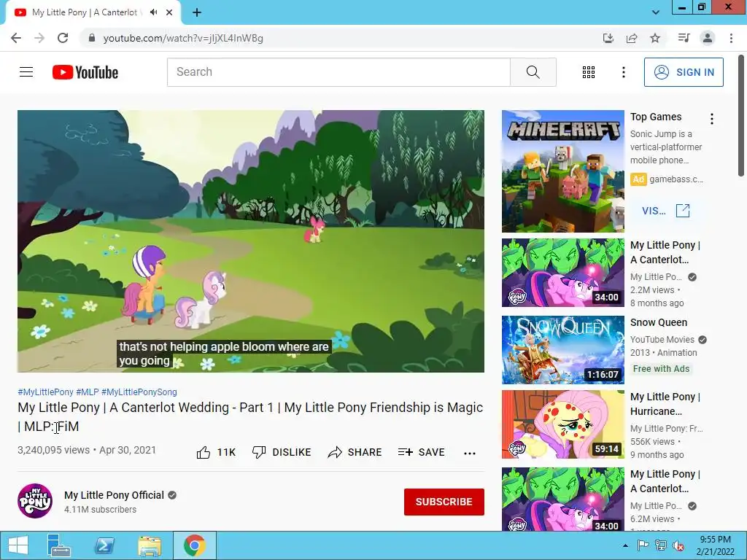Viewport: 747px width, 560px height.
Task: Show hidden tray icons arrow
Action: (625, 545)
